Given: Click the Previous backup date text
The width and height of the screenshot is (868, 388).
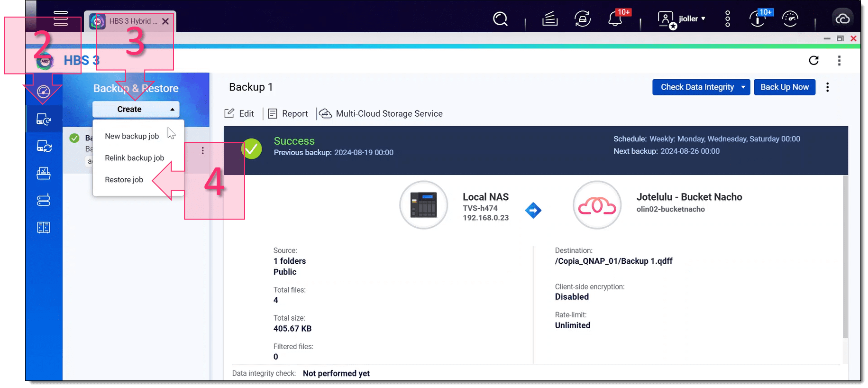Looking at the screenshot, I should (x=364, y=152).
